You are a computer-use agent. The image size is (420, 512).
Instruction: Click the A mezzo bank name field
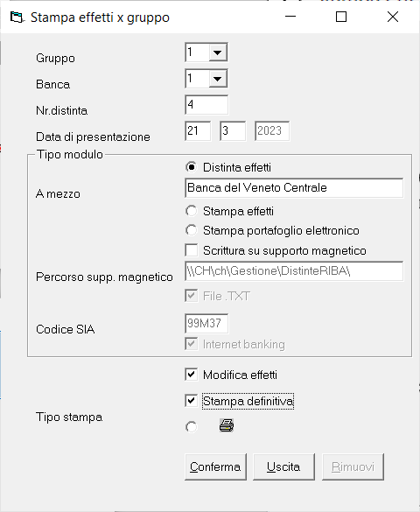click(x=294, y=188)
